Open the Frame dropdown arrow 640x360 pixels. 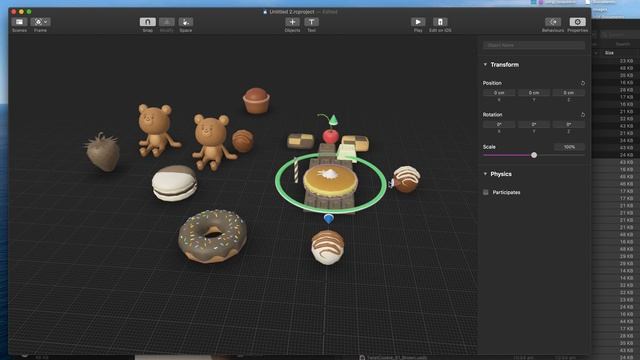click(x=46, y=22)
